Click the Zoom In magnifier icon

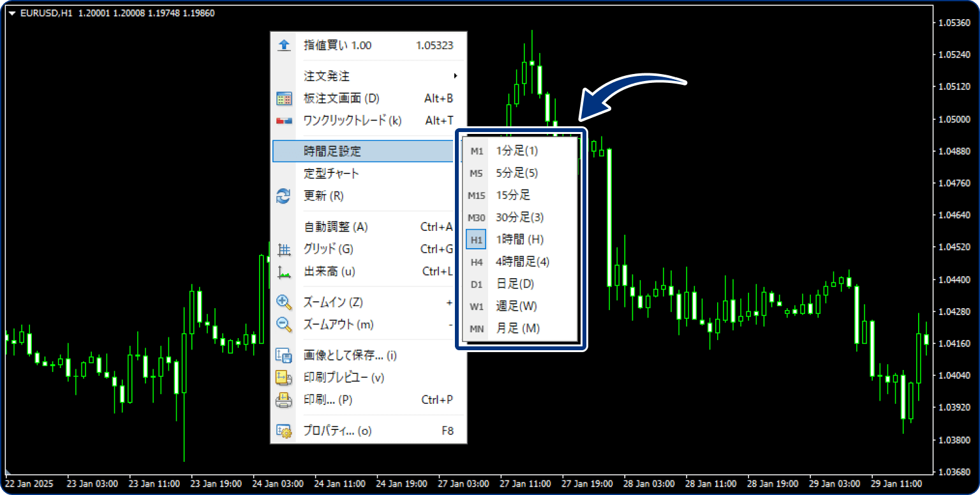(283, 302)
